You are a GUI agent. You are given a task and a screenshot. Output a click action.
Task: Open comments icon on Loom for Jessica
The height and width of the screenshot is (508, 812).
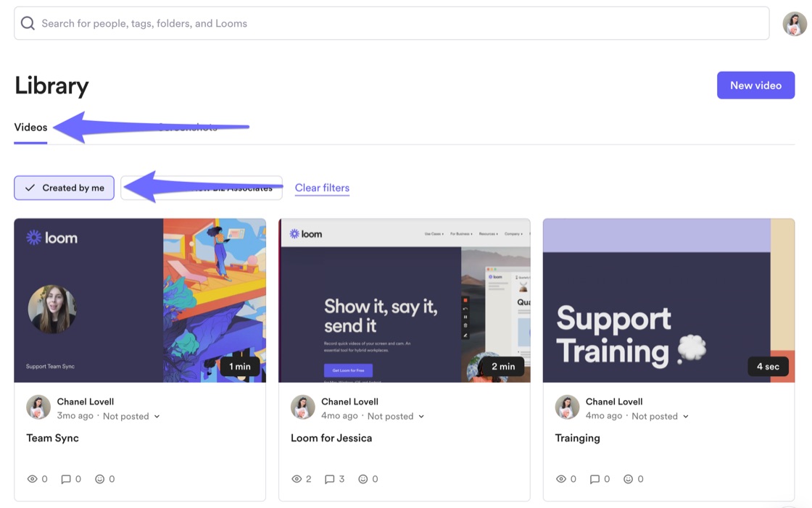(x=329, y=479)
